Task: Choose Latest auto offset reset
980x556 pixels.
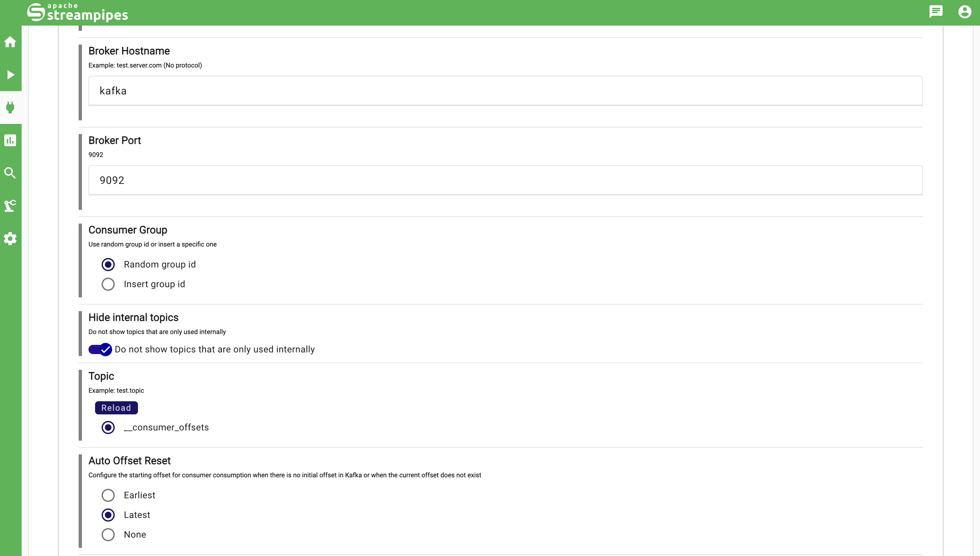Action: coord(108,515)
